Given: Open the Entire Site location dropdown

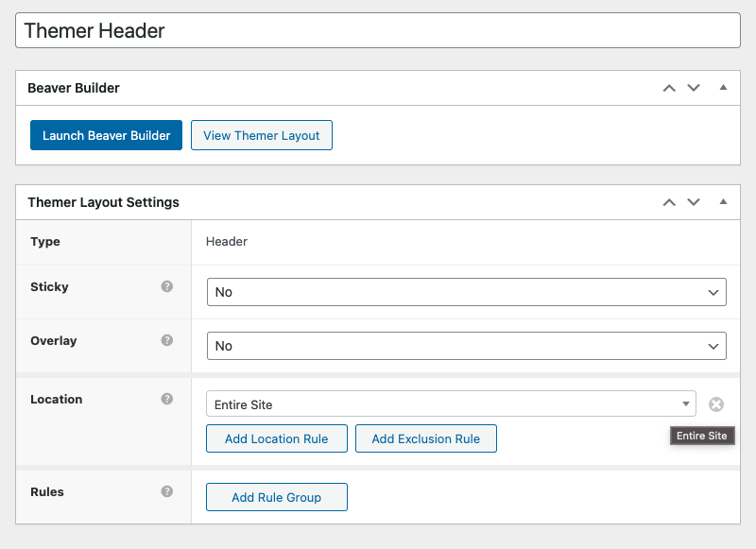Looking at the screenshot, I should click(451, 403).
